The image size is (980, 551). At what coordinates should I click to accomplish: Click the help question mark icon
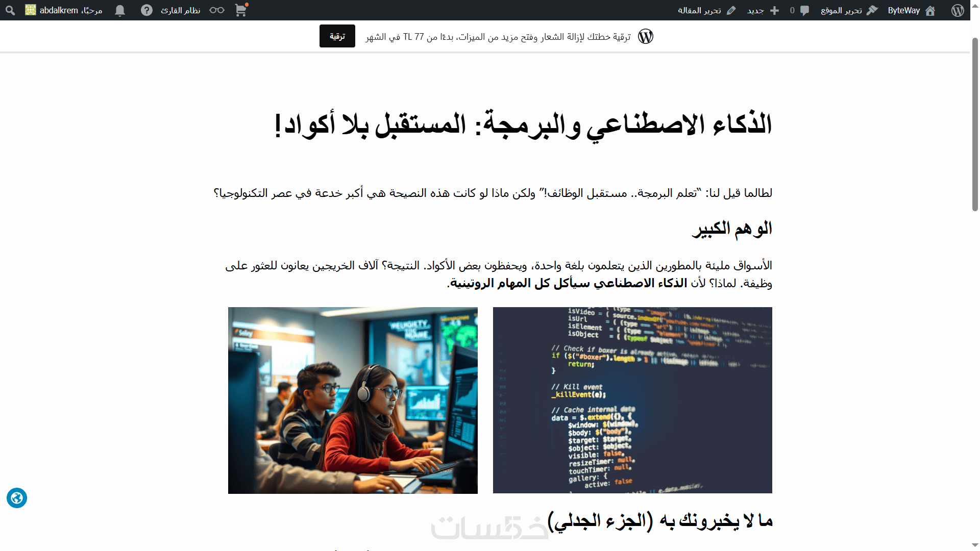click(x=146, y=10)
